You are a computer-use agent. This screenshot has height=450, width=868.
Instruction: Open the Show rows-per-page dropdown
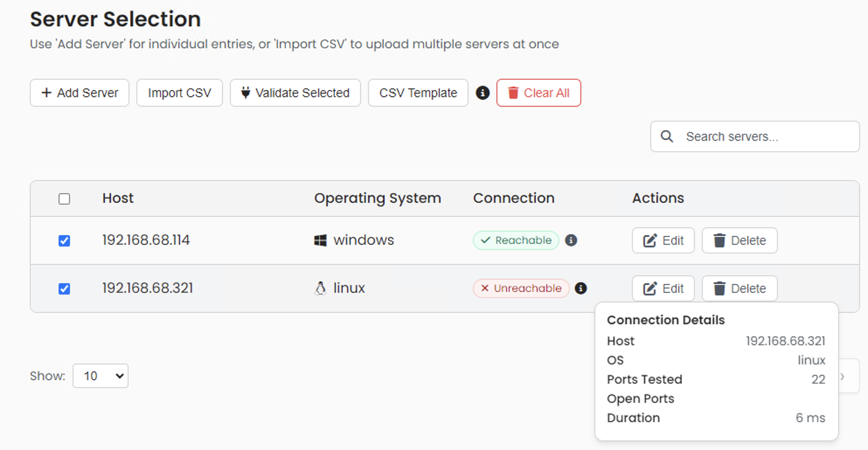pos(101,376)
